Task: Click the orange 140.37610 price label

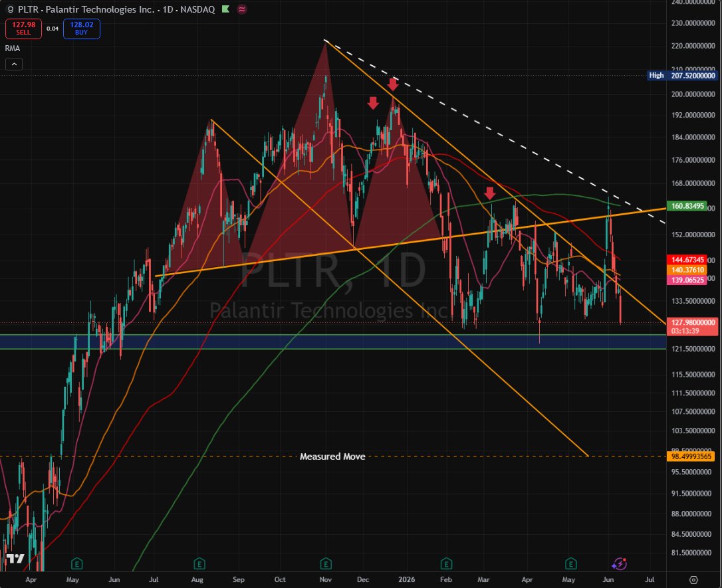Action: click(x=687, y=270)
